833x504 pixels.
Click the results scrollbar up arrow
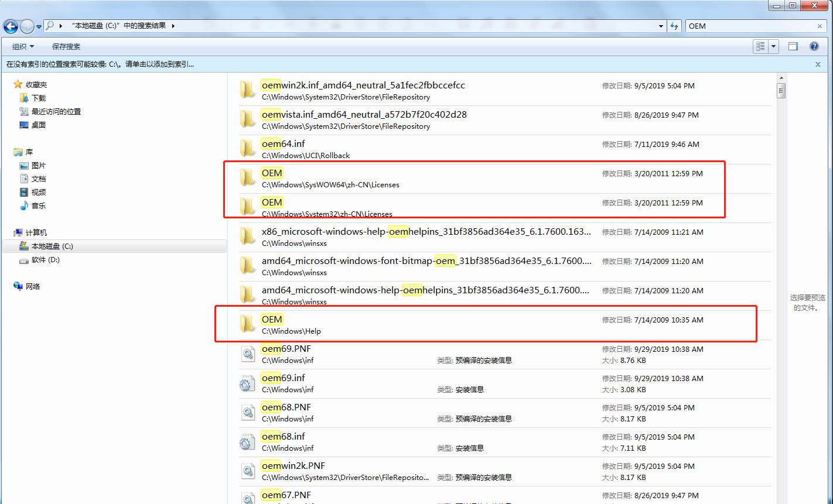click(x=781, y=78)
